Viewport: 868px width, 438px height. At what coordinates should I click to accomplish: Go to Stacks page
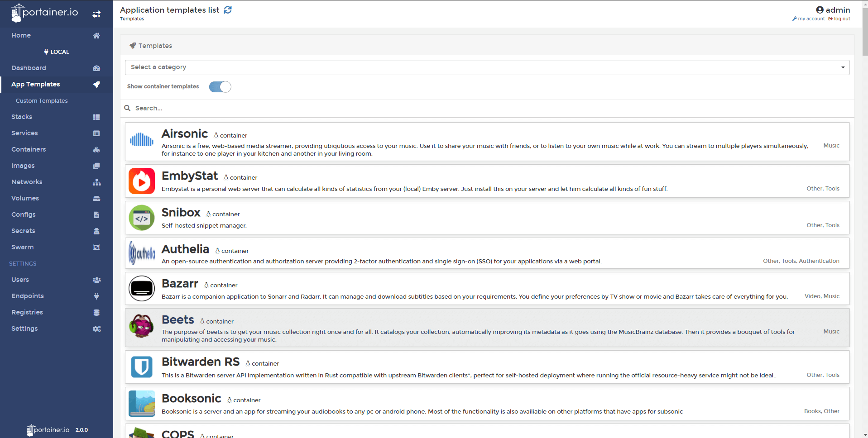pyautogui.click(x=22, y=117)
